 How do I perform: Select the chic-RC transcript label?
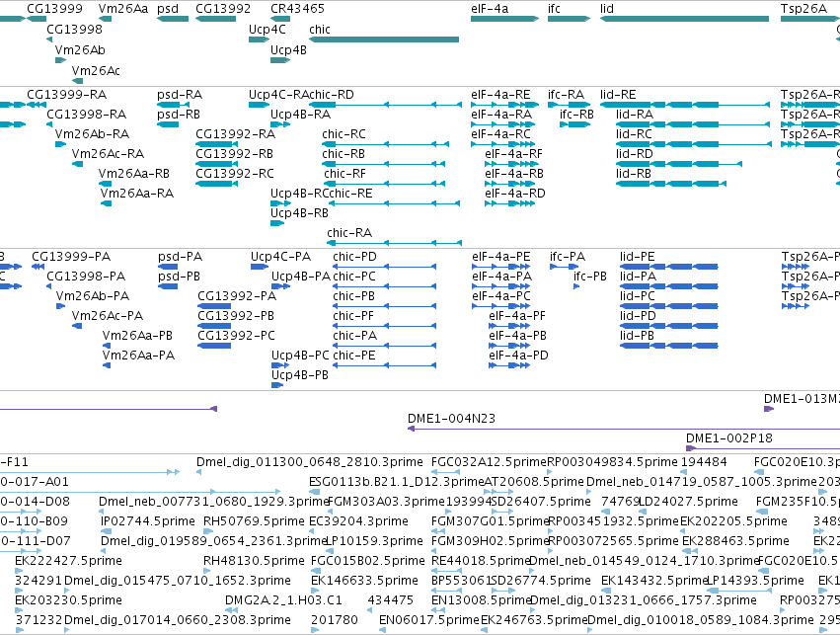pos(344,134)
